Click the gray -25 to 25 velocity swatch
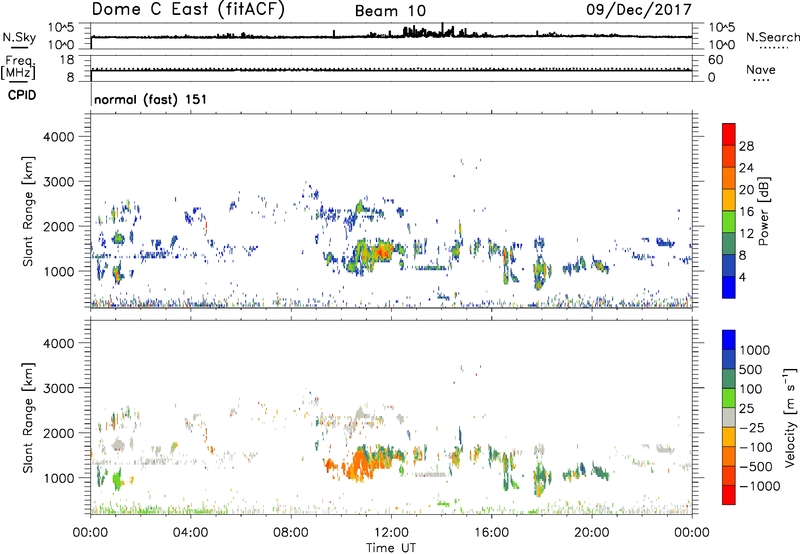The height and width of the screenshot is (554, 800). pyautogui.click(x=729, y=417)
